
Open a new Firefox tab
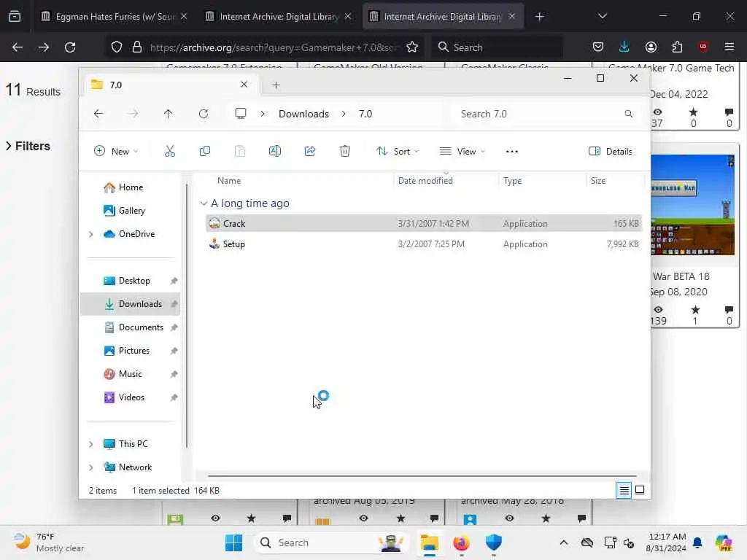point(539,17)
